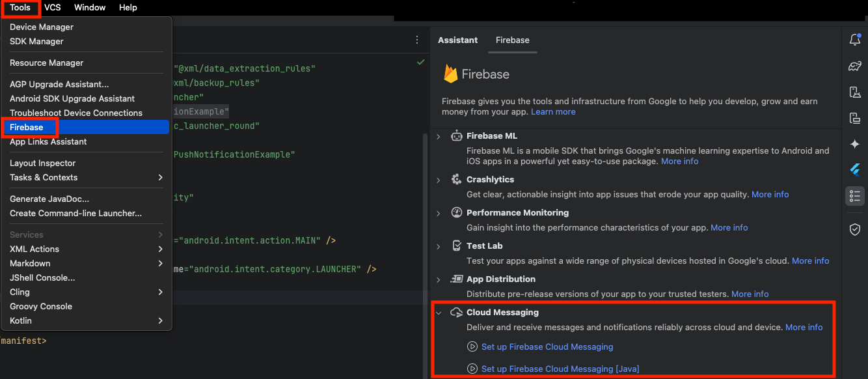Expand the Crashlytics section

point(439,180)
